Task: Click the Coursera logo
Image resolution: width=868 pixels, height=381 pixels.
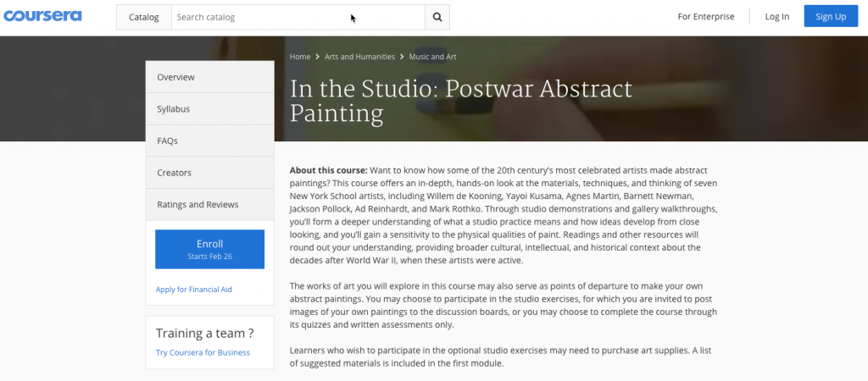Action: point(42,16)
